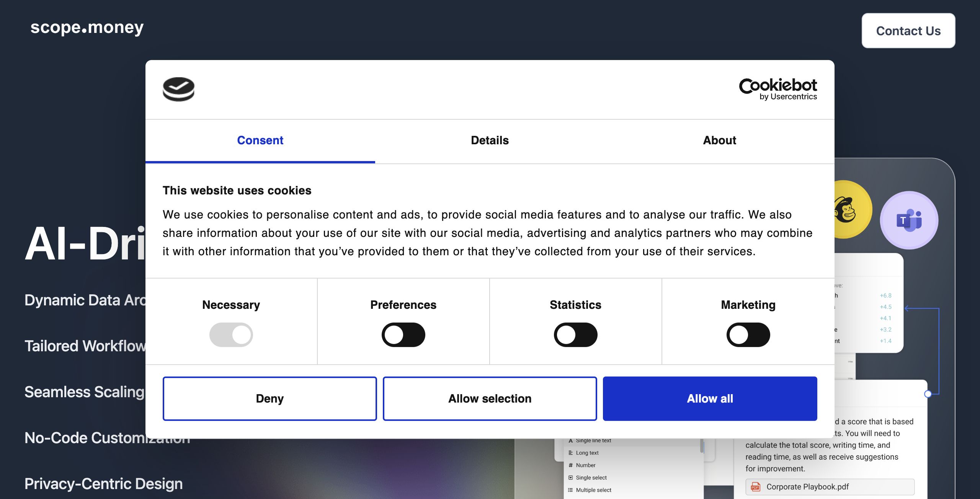Viewport: 980px width, 499px height.
Task: Select the Long text field icon
Action: coord(570,453)
